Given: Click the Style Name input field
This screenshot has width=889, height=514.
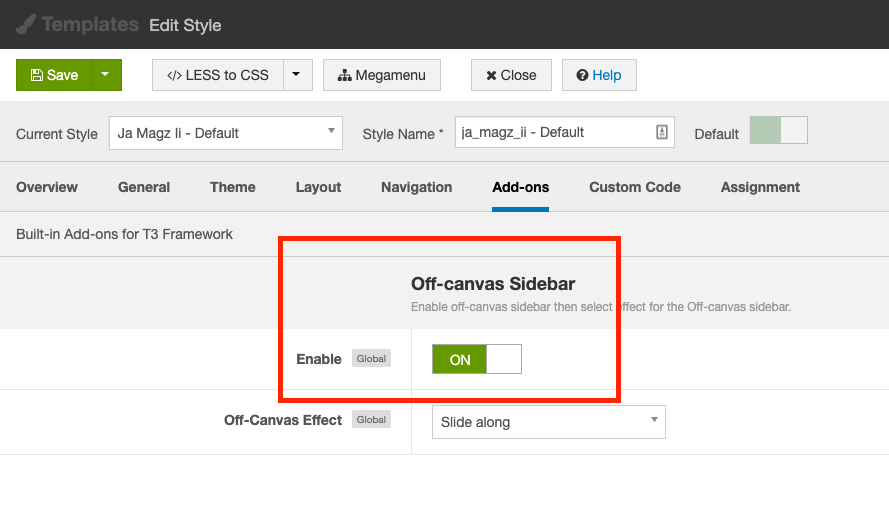Looking at the screenshot, I should [553, 133].
